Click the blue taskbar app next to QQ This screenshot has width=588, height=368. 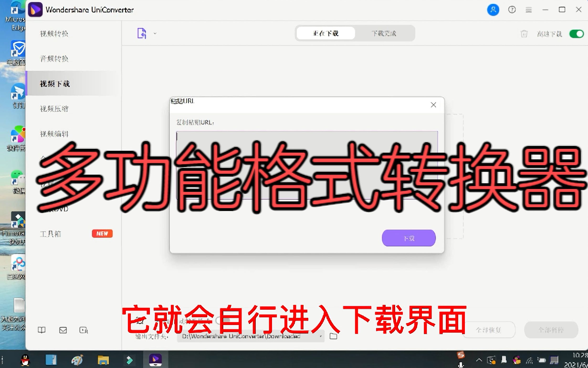pos(51,360)
